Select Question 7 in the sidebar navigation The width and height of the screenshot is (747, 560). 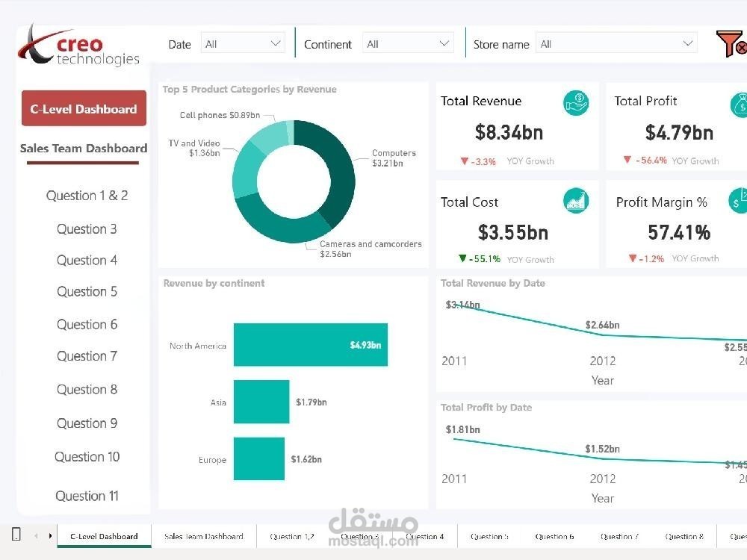pos(87,356)
